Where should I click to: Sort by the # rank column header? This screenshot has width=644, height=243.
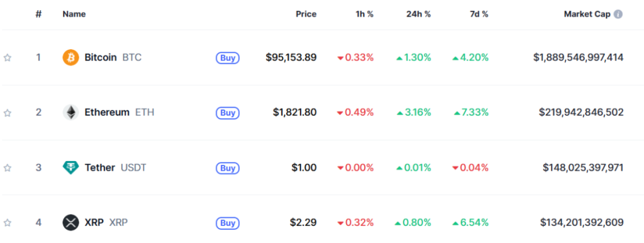coord(38,14)
